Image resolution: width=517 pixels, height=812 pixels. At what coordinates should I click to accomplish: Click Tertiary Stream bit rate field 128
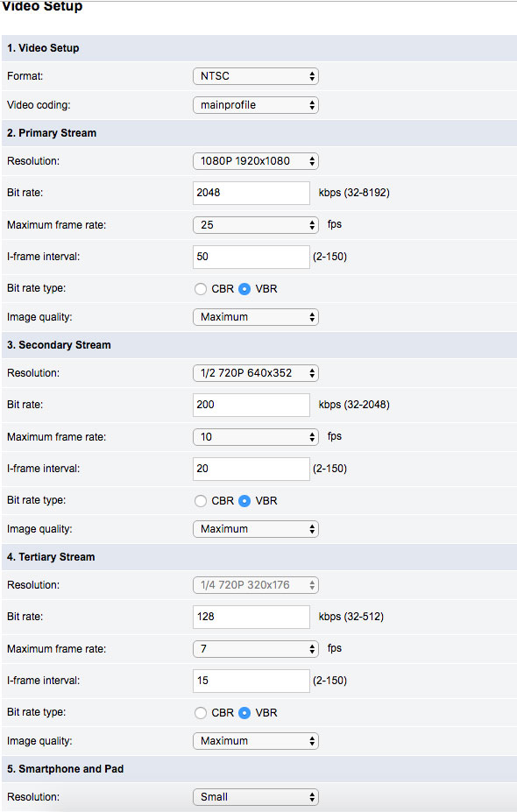[251, 617]
